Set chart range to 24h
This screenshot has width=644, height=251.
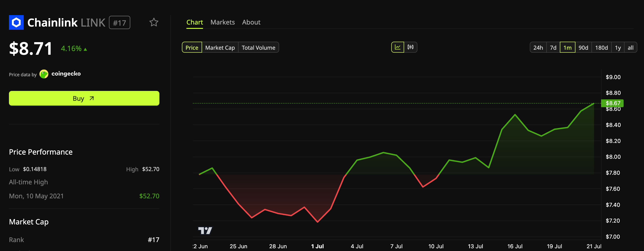click(538, 47)
